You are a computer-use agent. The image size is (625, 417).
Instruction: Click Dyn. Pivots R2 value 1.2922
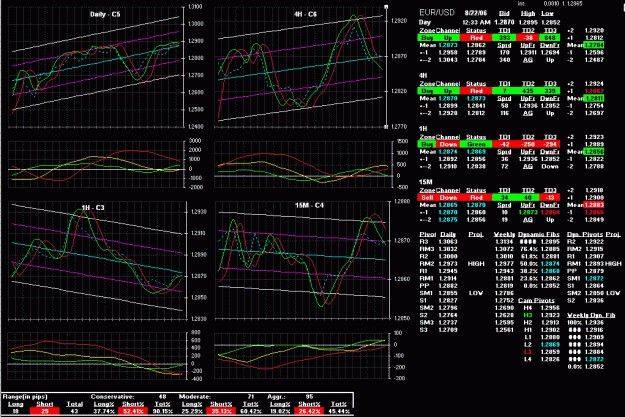594,242
